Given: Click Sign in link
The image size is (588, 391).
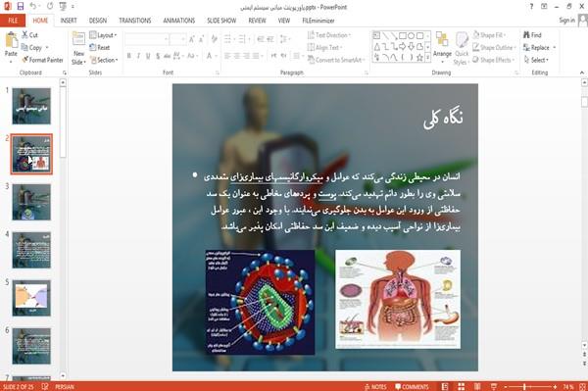Looking at the screenshot, I should point(566,21).
